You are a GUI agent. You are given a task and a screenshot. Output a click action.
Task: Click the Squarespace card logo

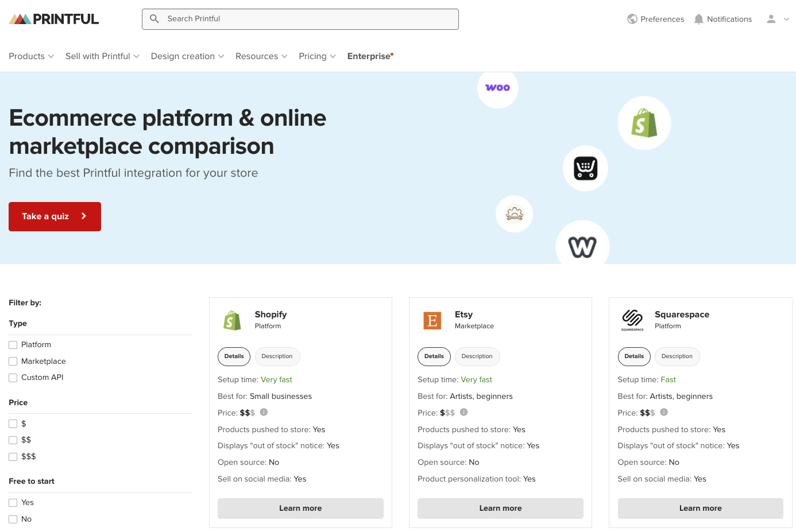pyautogui.click(x=632, y=320)
